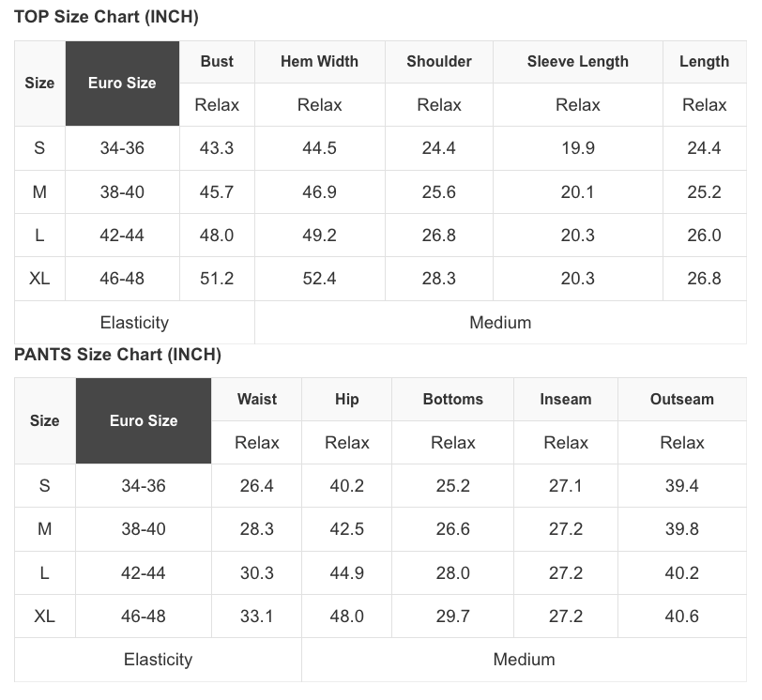This screenshot has height=700, width=762.
Task: Click the XL bust value 51.2
Action: coord(217,279)
